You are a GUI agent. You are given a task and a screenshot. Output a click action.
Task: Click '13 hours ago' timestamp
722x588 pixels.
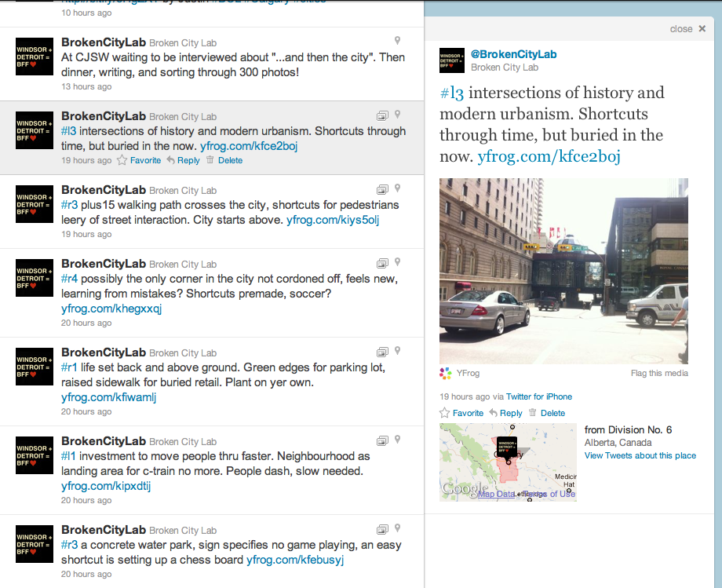[x=86, y=86]
